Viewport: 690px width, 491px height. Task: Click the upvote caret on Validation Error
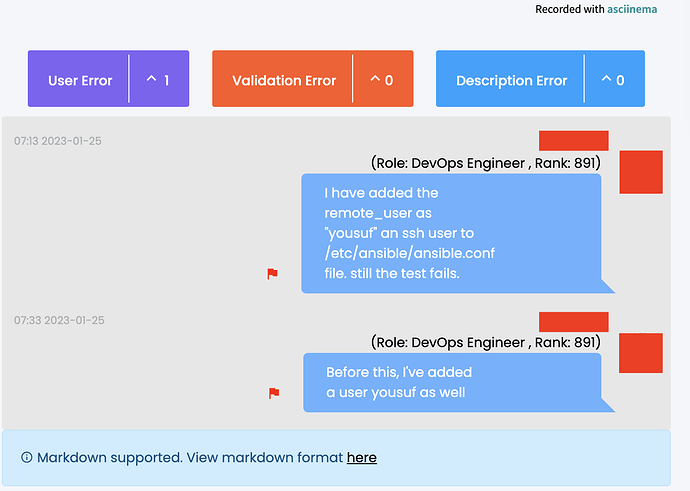[376, 80]
